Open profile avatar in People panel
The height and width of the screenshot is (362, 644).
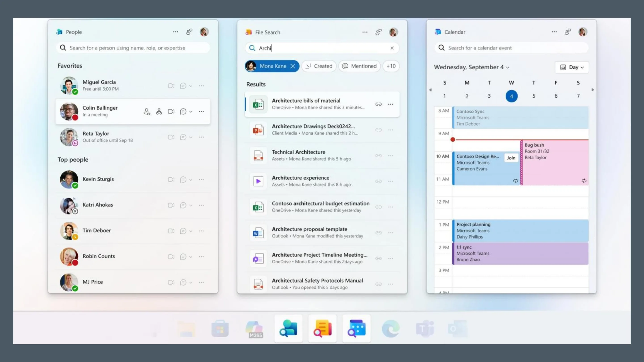pos(204,32)
